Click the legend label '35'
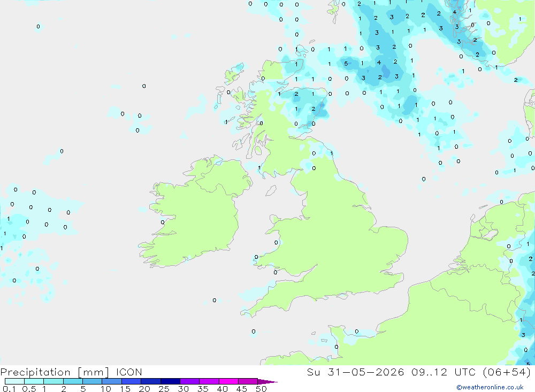The height and width of the screenshot is (392, 535). coord(203,389)
